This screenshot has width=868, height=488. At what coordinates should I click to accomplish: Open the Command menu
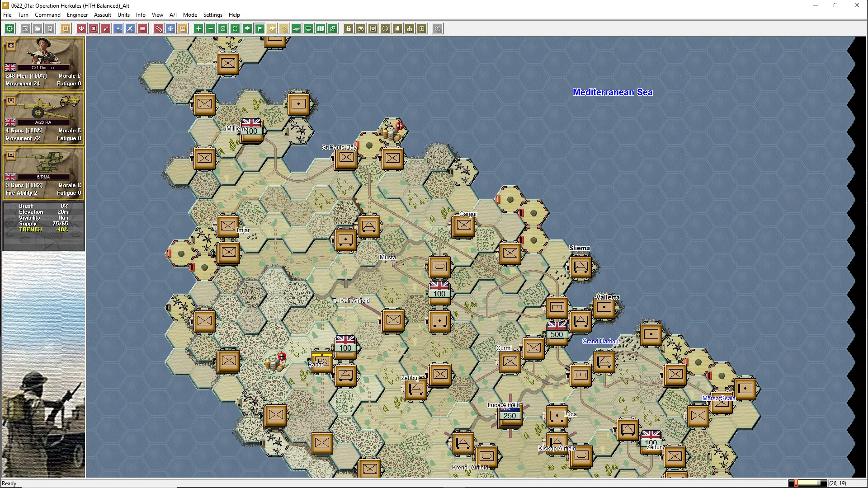[47, 14]
